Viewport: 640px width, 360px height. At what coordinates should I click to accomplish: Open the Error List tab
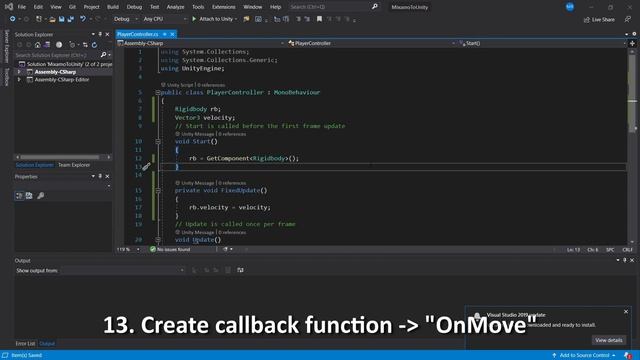tap(25, 344)
